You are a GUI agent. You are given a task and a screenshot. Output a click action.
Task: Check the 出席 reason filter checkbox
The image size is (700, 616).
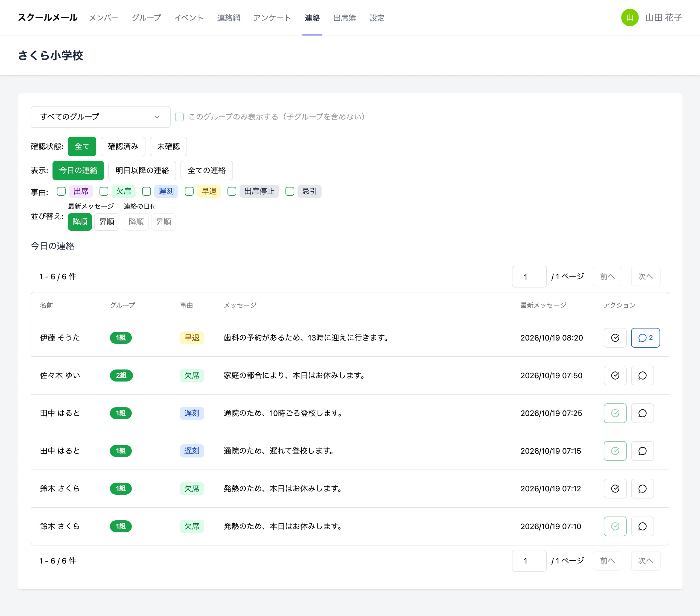[61, 191]
